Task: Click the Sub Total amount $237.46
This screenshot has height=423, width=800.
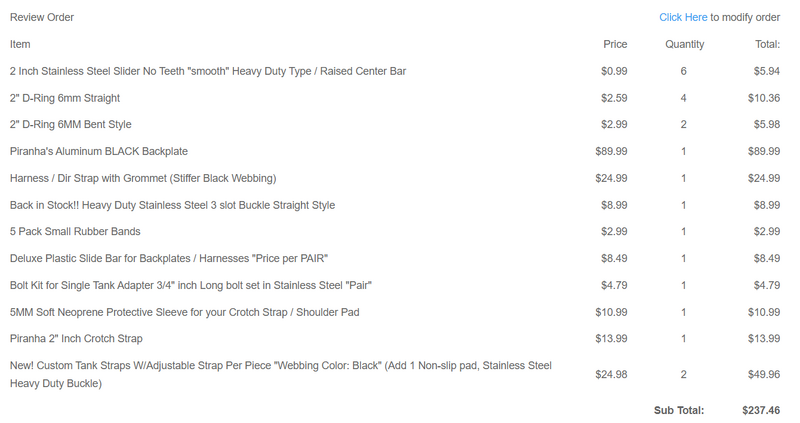Action: click(x=760, y=410)
